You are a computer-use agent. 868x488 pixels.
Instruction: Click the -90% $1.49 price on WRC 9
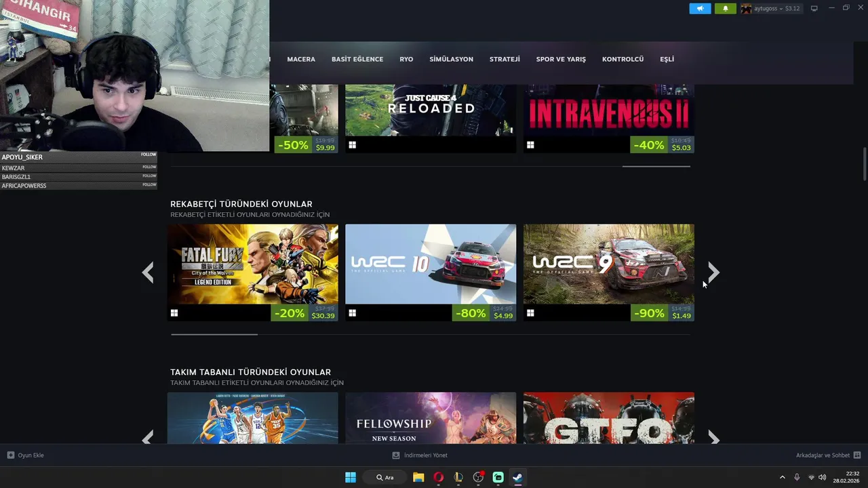(662, 313)
